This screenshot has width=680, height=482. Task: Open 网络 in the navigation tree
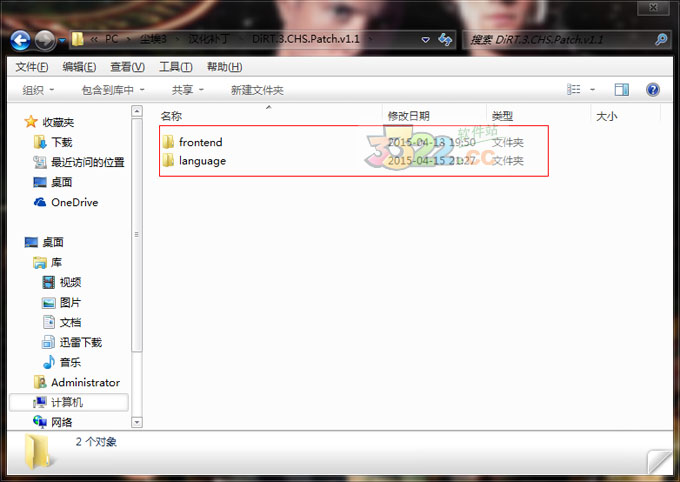coord(62,422)
